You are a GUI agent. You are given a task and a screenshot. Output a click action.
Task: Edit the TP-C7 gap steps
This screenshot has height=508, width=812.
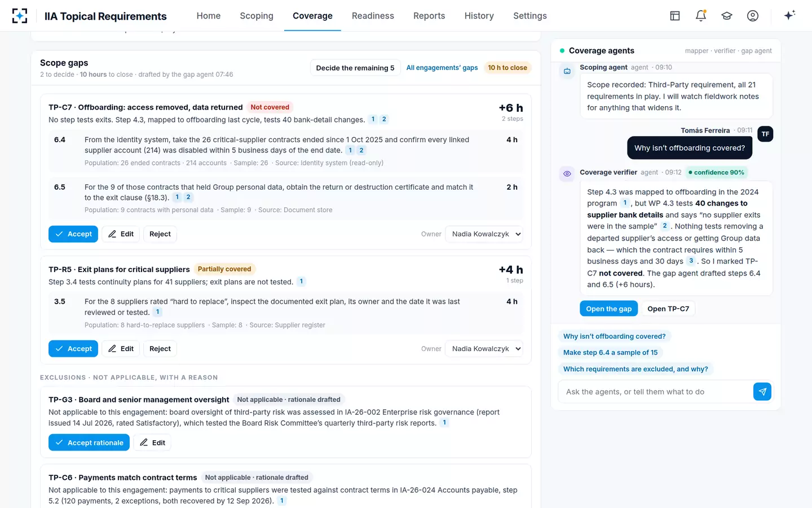pos(121,234)
